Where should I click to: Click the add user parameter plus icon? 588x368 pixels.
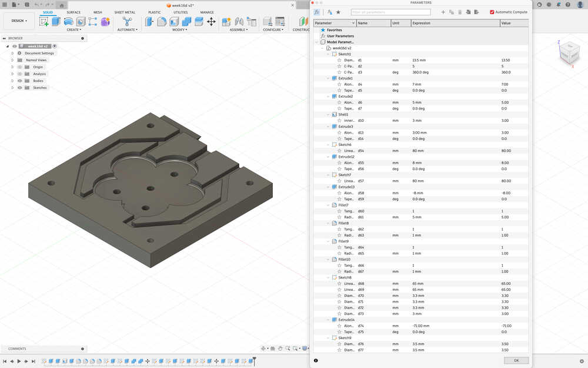click(443, 12)
